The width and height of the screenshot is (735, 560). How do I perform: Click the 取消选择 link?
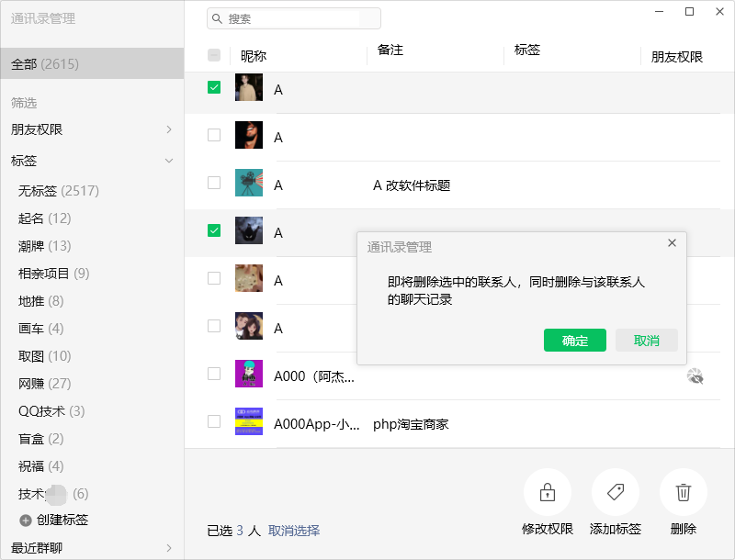[294, 531]
